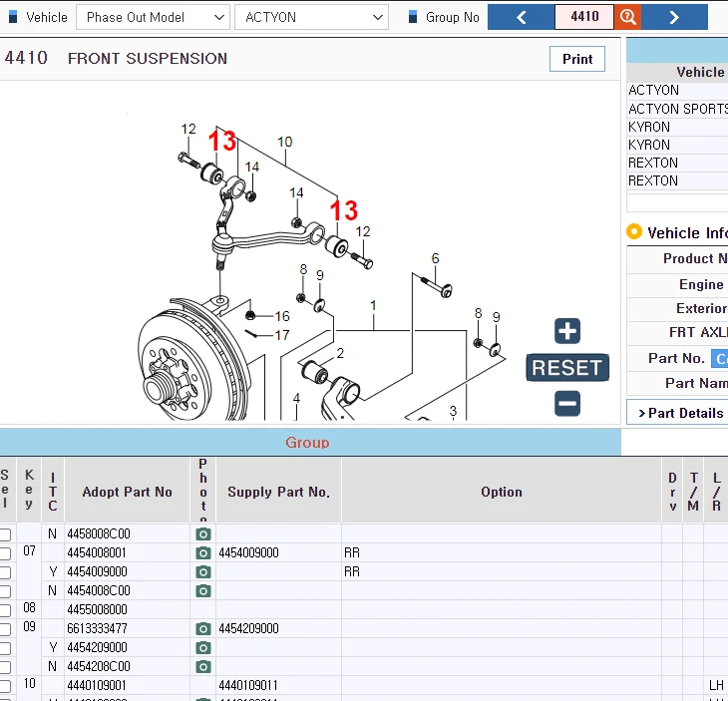Viewport: 728px width, 701px height.
Task: Expand the Part Details section
Action: point(680,413)
